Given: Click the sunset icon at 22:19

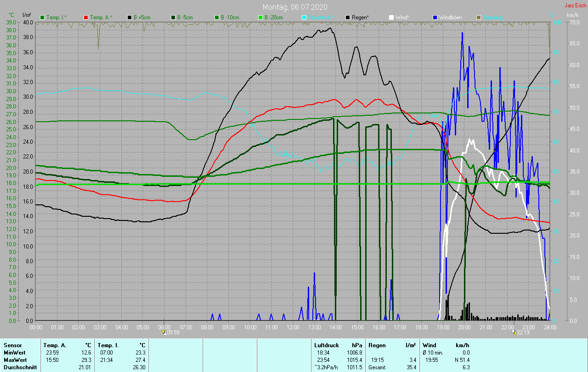Looking at the screenshot, I should (514, 332).
